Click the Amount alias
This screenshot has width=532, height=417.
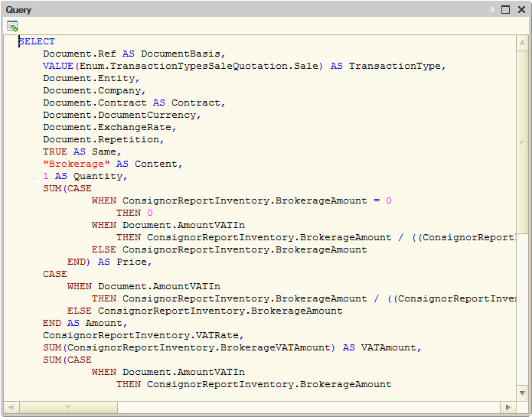tap(104, 323)
